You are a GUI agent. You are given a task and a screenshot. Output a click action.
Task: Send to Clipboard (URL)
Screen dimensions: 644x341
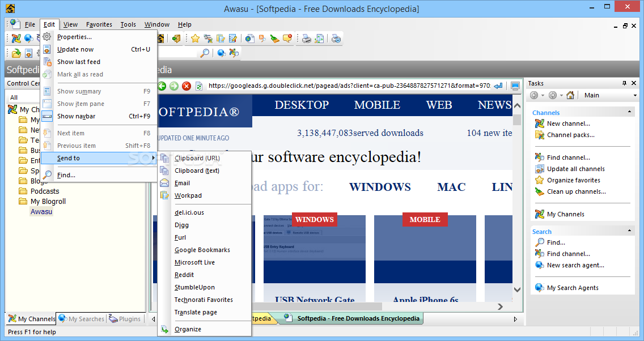tap(205, 158)
